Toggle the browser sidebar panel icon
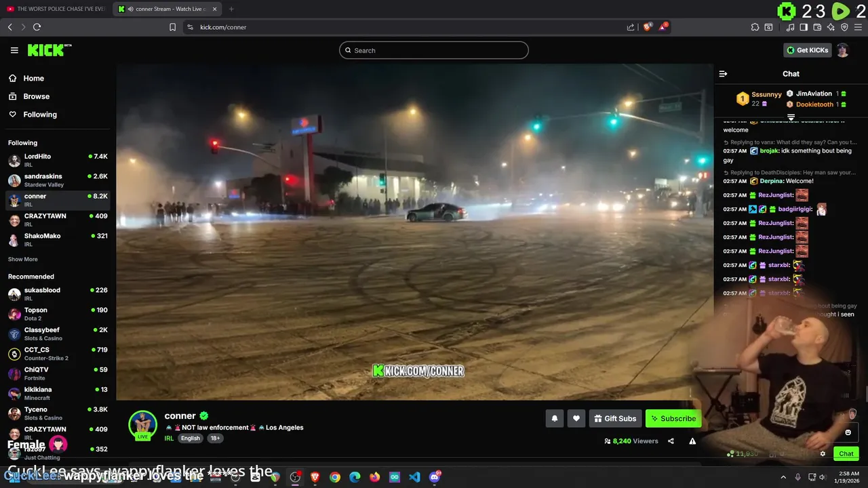The image size is (868, 488). (804, 27)
